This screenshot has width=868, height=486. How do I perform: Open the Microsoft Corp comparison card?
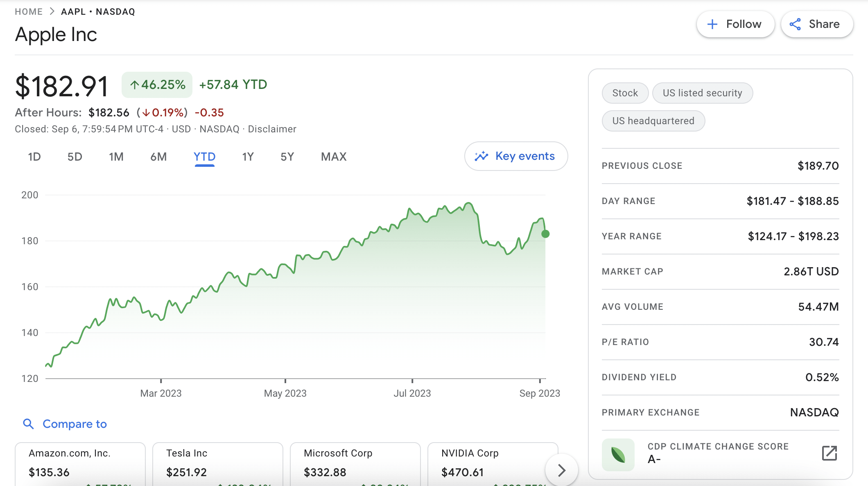pos(355,464)
